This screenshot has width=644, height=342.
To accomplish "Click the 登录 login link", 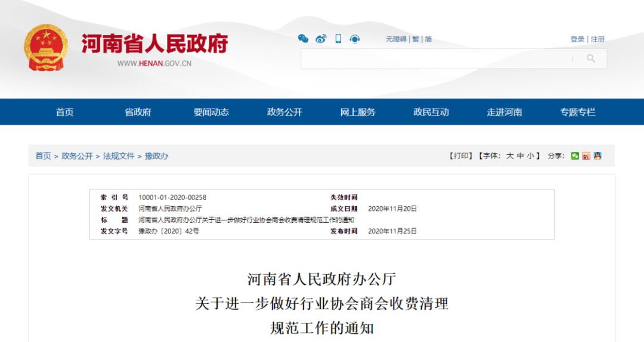I will click(577, 39).
